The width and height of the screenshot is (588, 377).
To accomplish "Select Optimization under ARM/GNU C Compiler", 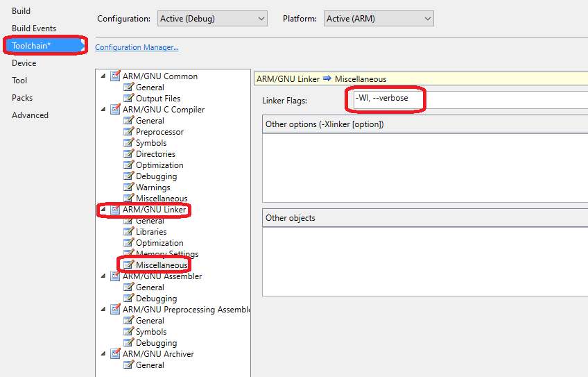I will coord(159,165).
